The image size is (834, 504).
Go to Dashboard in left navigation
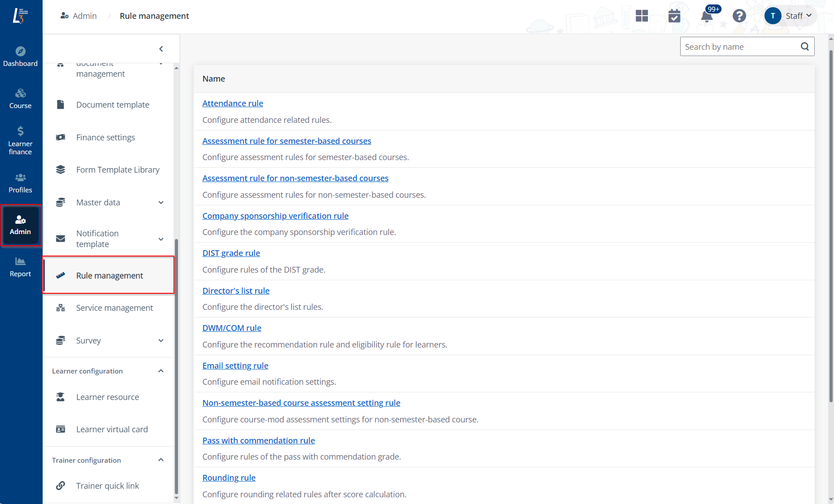pos(21,56)
